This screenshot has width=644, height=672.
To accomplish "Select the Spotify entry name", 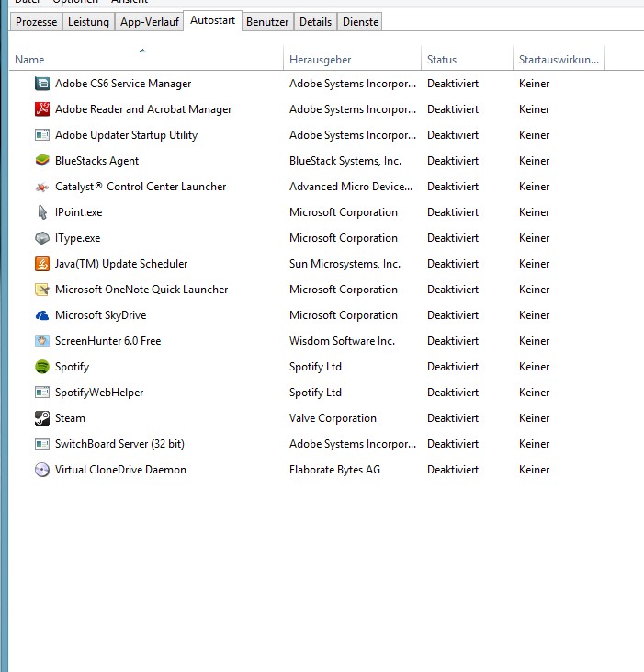I will pyautogui.click(x=72, y=367).
